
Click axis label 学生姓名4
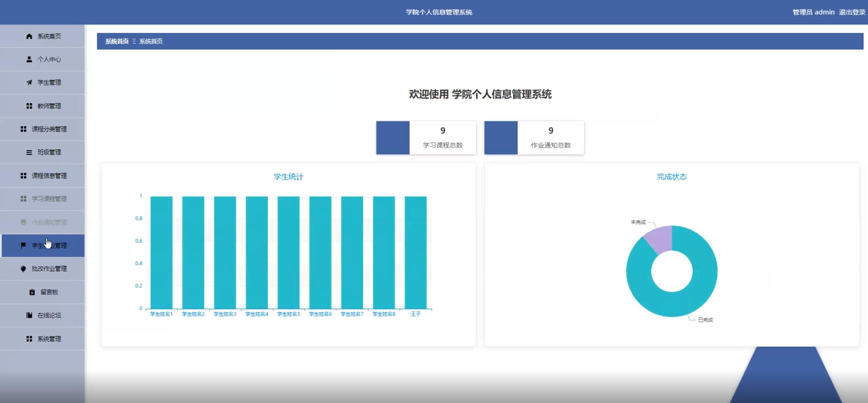[x=257, y=314]
